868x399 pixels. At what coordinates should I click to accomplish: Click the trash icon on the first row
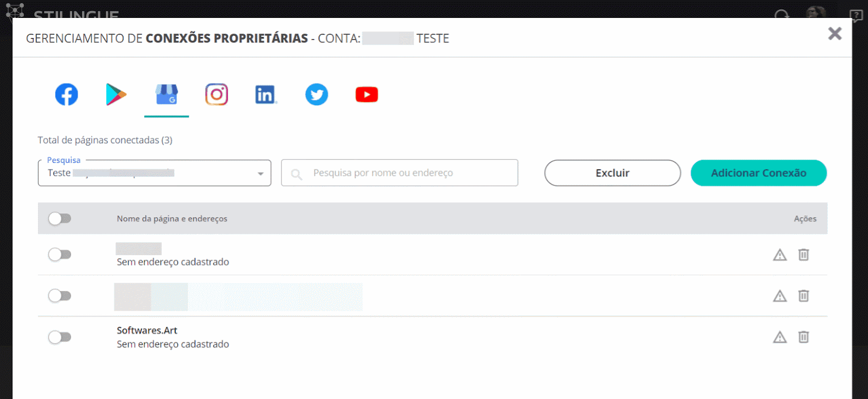pos(803,255)
